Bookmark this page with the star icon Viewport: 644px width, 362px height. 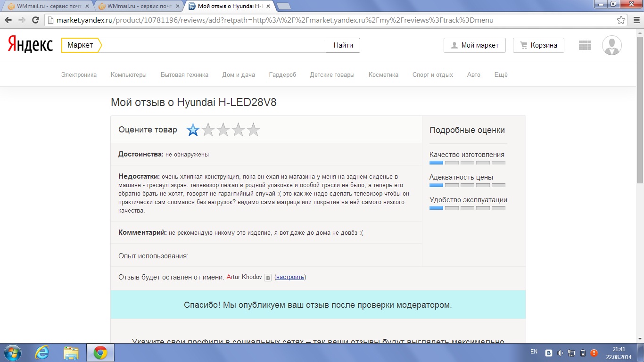(621, 20)
